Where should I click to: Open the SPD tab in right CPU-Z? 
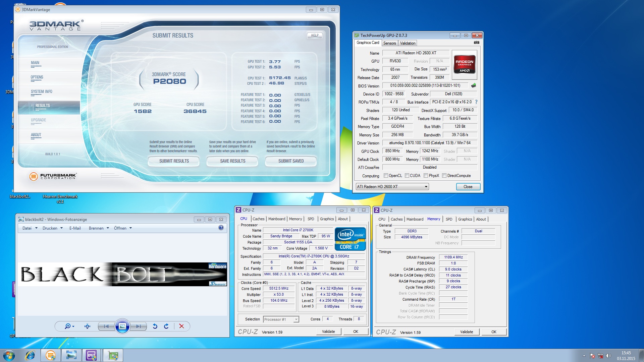[449, 219]
